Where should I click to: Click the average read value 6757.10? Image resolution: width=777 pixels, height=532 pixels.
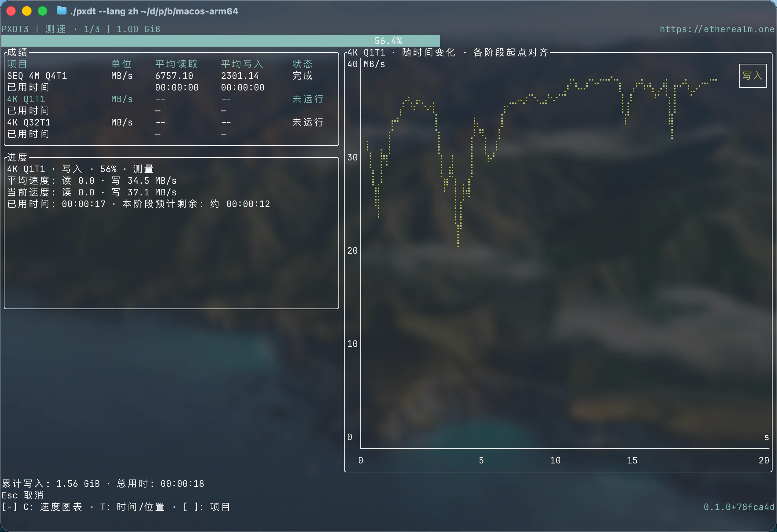[174, 76]
